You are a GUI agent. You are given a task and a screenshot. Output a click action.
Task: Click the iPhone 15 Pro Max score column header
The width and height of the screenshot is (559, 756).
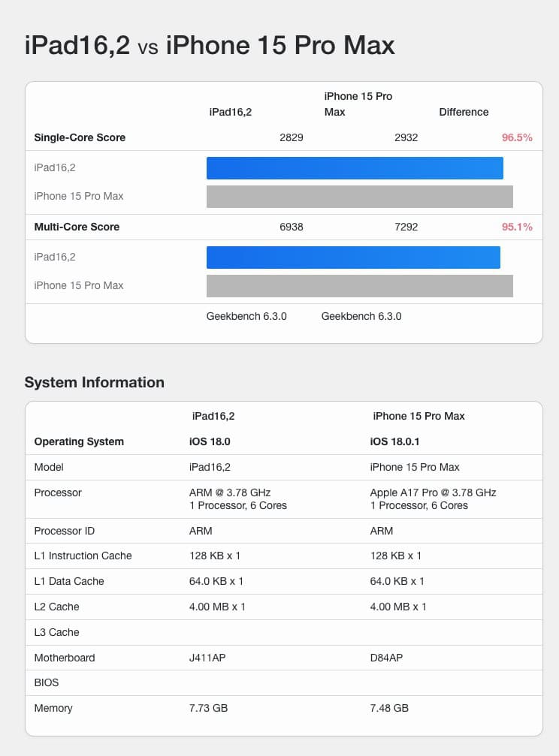[x=358, y=104]
